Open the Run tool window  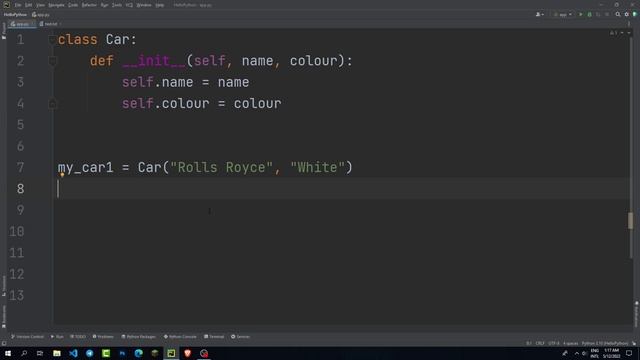pos(57,337)
